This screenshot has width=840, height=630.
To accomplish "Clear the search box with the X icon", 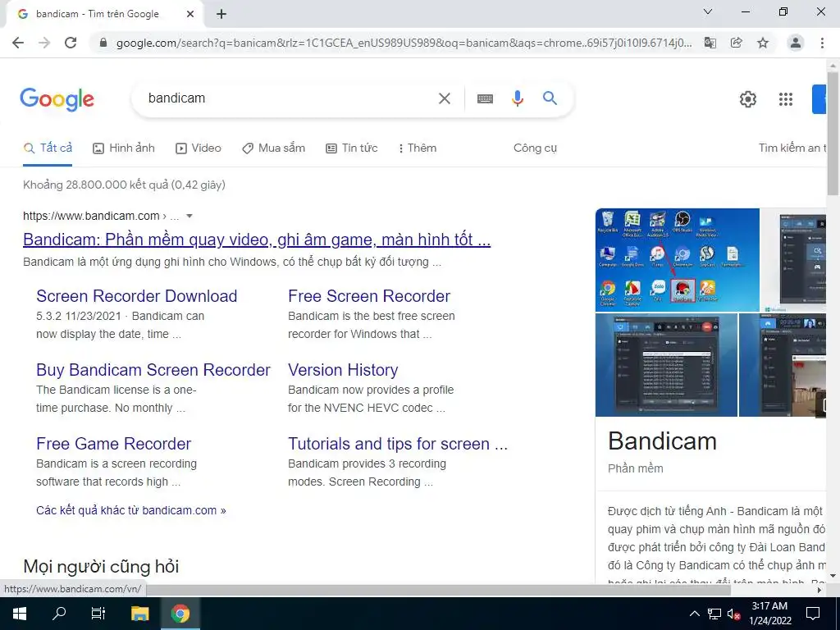I will (x=444, y=98).
